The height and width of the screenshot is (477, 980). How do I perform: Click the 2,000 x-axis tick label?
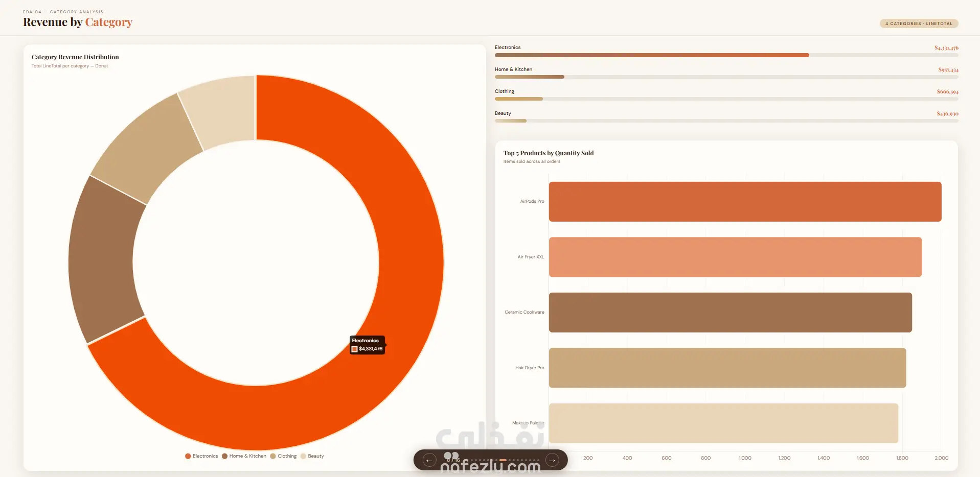click(x=941, y=458)
